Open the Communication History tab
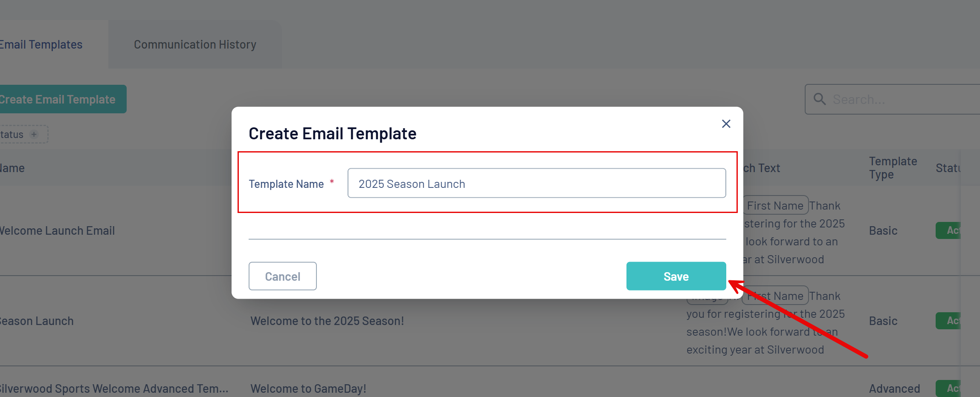 195,44
